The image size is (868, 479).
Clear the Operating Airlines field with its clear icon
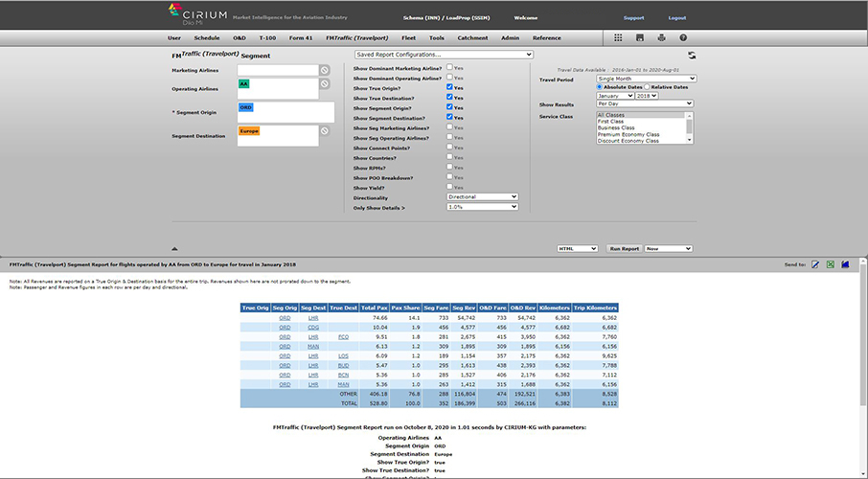(x=325, y=83)
